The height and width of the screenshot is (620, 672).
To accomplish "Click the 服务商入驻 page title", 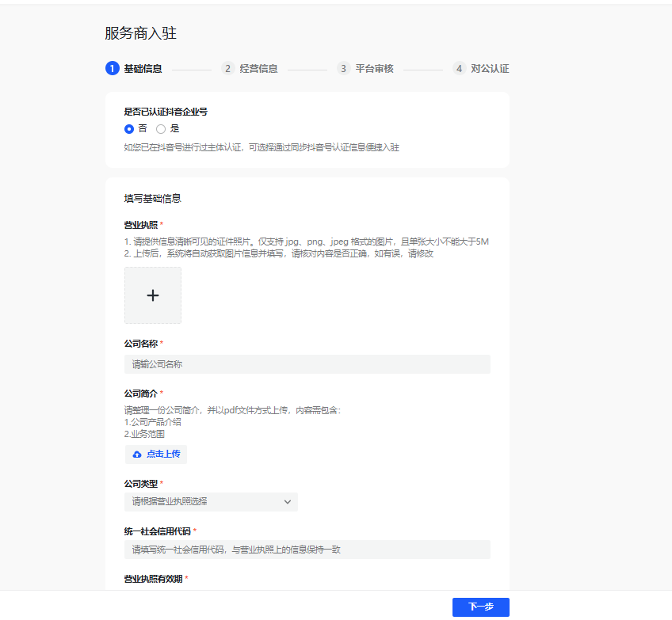I will tap(140, 33).
